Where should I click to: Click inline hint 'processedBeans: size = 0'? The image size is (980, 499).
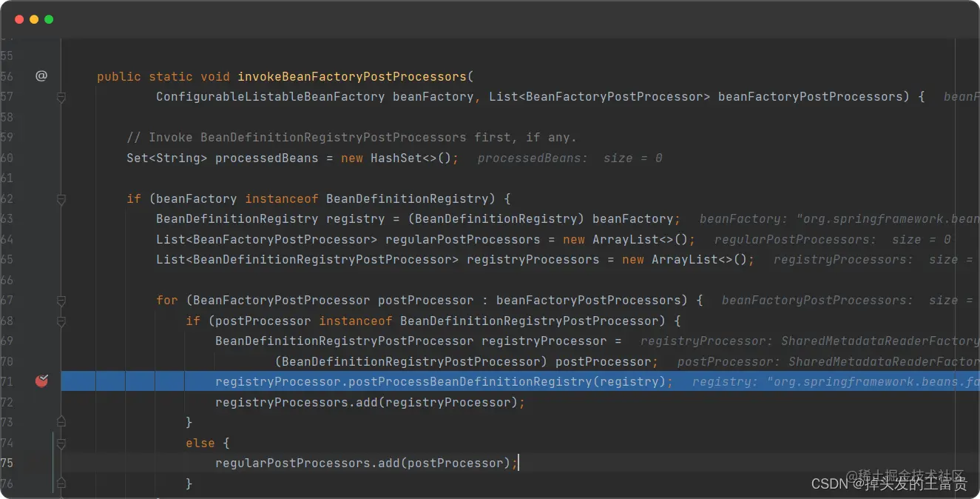[570, 158]
